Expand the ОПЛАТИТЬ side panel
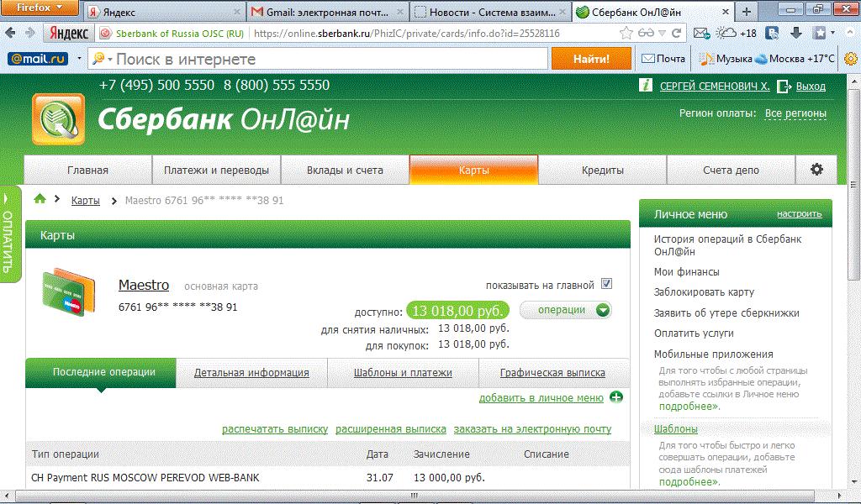Screen dimensions: 861x504 8,234
